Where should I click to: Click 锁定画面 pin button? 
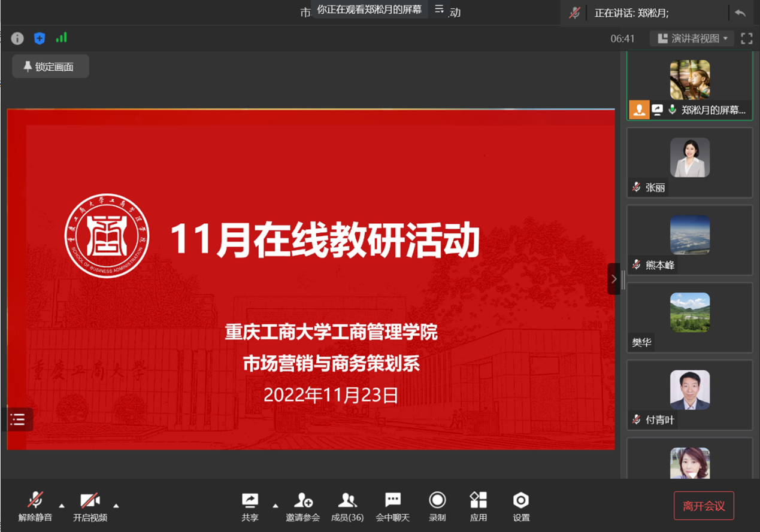[x=50, y=66]
